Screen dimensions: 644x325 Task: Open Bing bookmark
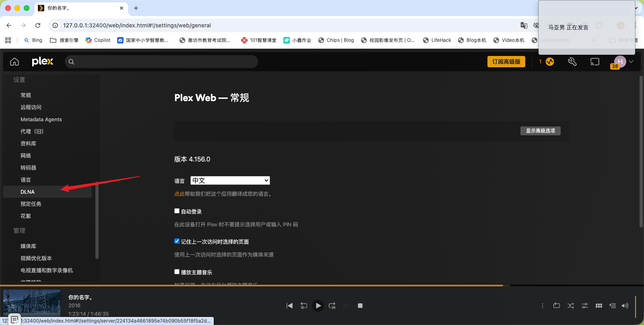(33, 40)
